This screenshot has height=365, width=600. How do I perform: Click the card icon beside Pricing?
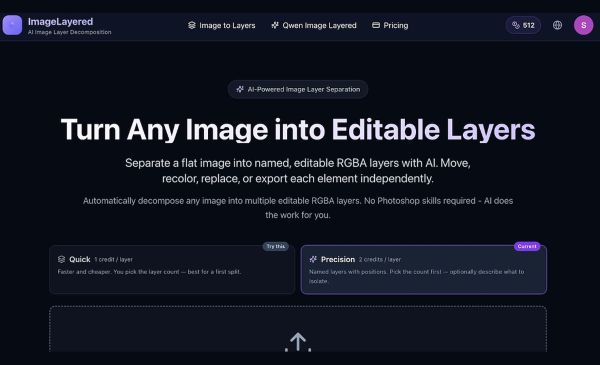[376, 25]
